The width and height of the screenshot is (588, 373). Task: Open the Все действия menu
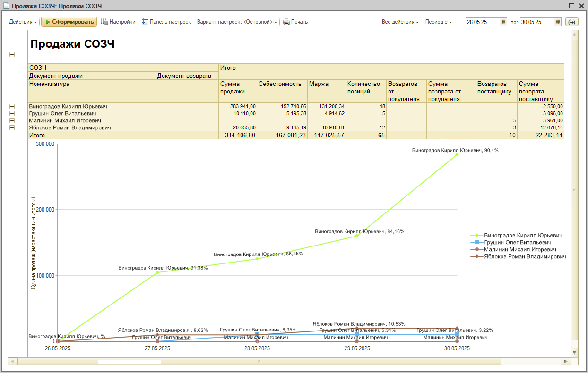400,22
